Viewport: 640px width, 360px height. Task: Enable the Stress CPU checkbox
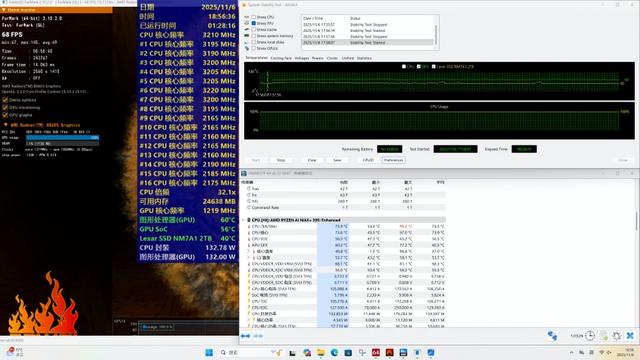254,17
